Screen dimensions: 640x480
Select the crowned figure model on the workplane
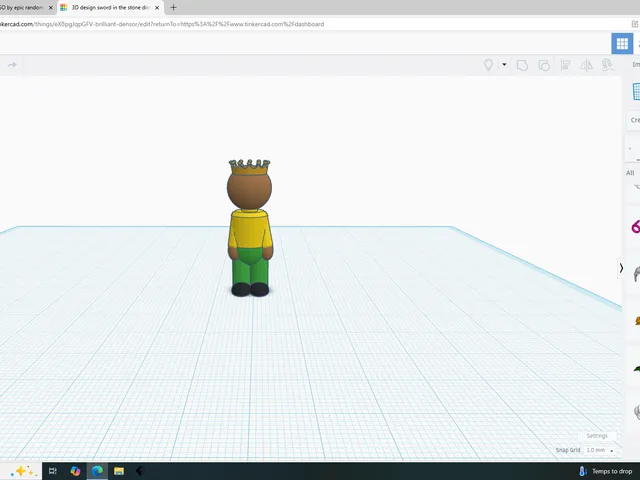coord(249,228)
